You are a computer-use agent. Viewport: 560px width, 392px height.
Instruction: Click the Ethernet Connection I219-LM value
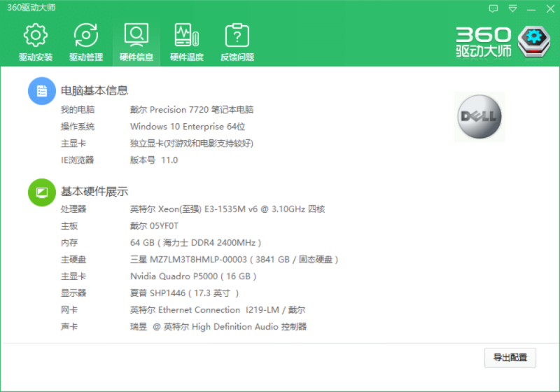pos(218,310)
